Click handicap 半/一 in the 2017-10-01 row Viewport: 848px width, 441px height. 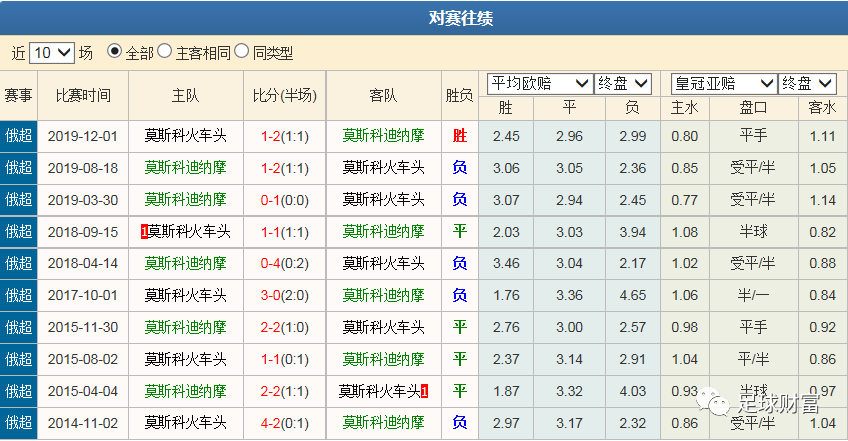click(753, 295)
